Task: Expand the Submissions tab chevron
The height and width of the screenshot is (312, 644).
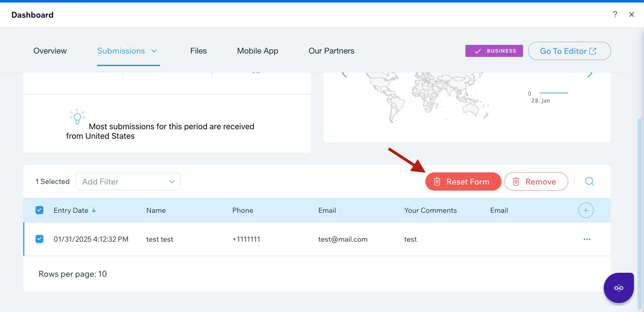Action: (x=154, y=51)
